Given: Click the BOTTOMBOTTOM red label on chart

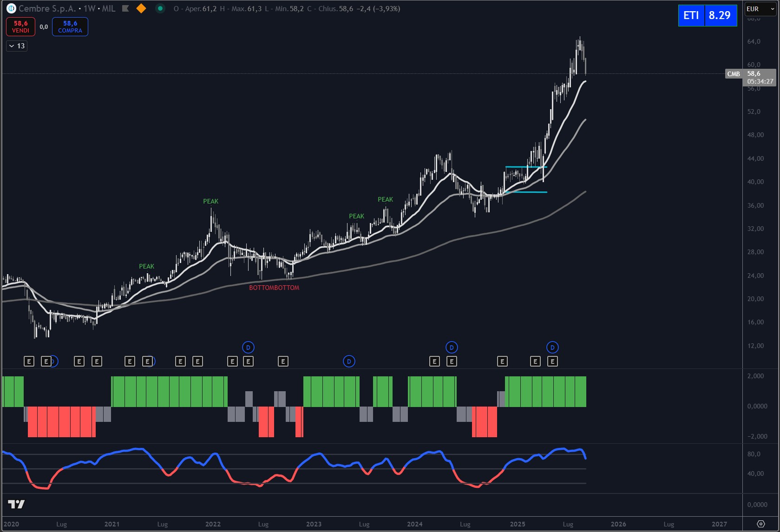Looking at the screenshot, I should click(274, 288).
